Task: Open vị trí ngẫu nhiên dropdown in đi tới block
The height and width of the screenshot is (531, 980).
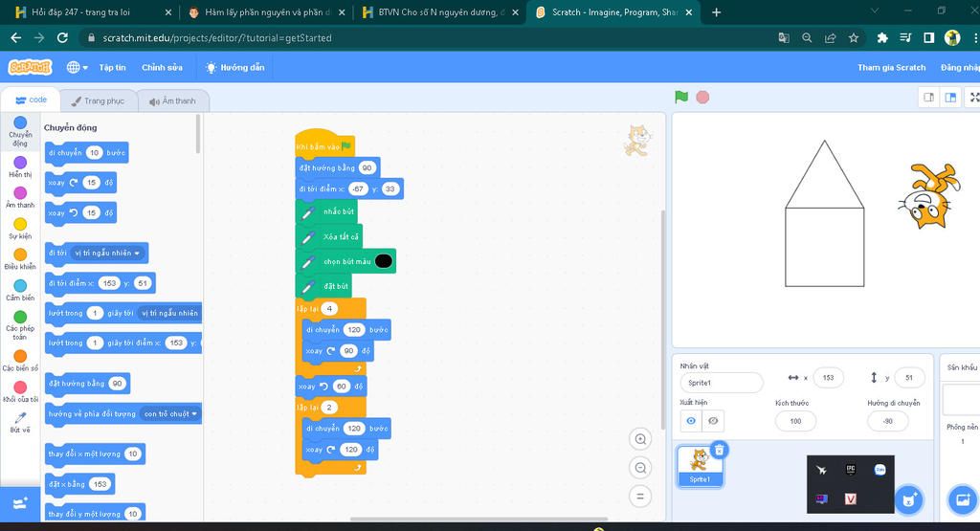Action: (x=107, y=253)
